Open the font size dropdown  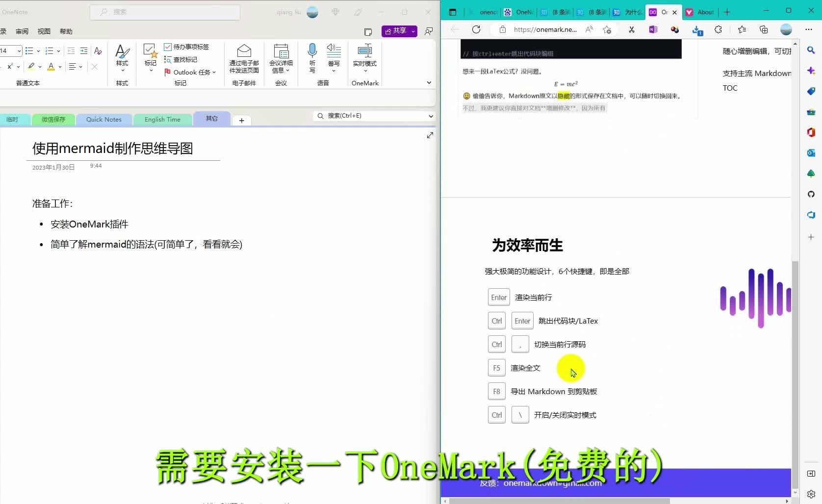(19, 50)
